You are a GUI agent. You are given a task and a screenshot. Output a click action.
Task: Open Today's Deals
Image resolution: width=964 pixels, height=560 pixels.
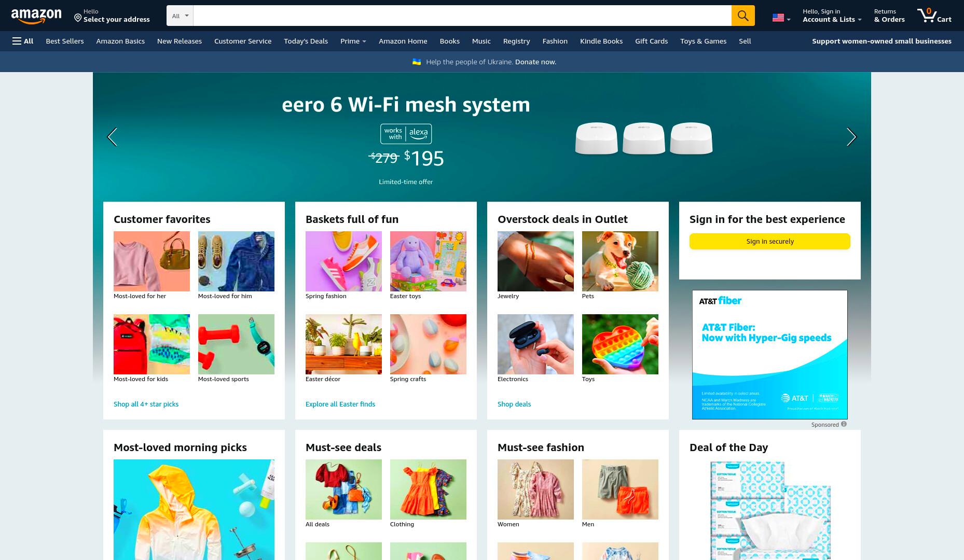(306, 41)
